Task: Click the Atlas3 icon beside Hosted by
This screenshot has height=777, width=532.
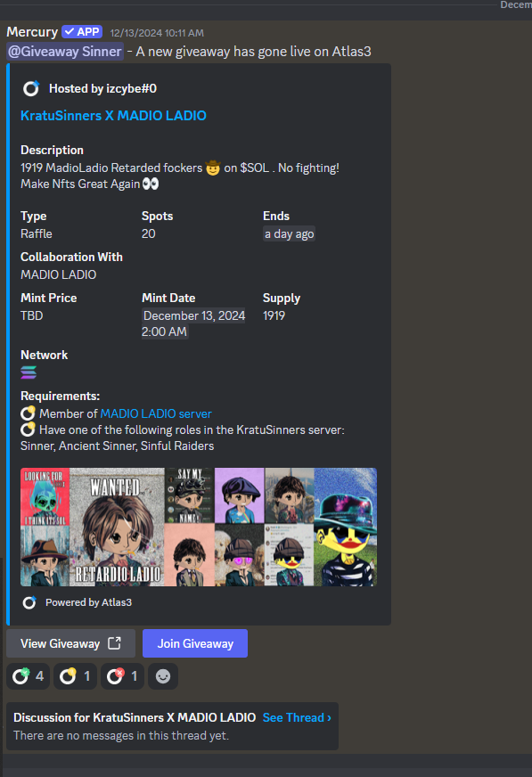Action: pos(30,89)
